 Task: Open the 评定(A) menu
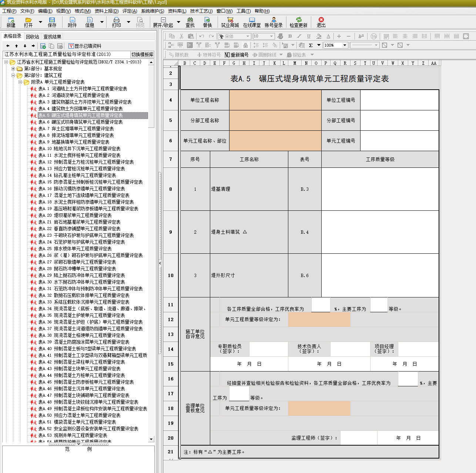130,11
